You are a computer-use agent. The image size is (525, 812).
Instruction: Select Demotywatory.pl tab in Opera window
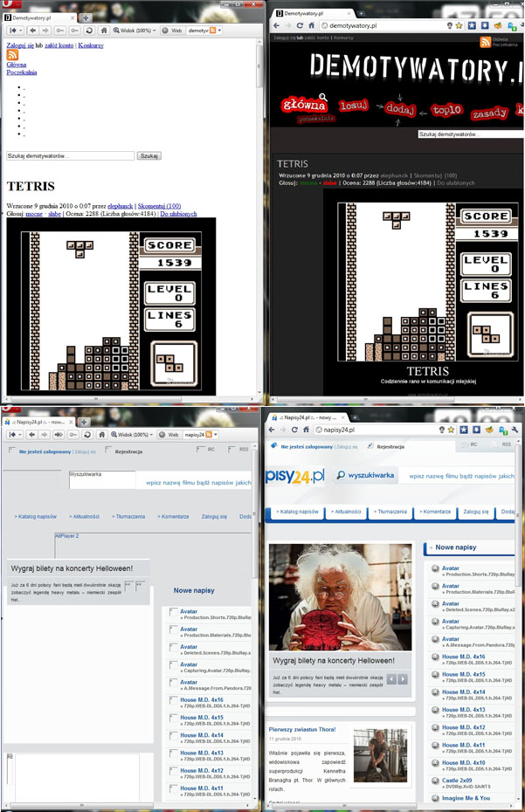[39, 17]
